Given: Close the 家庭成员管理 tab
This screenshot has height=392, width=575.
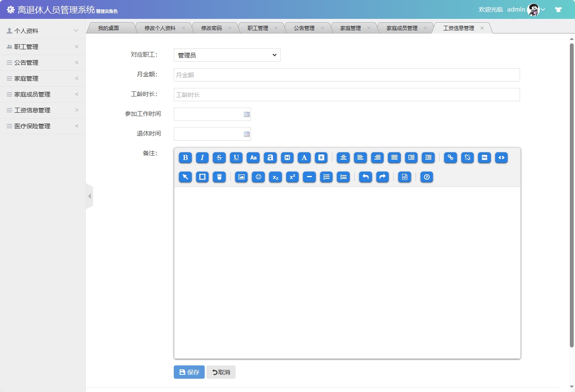Looking at the screenshot, I should [x=425, y=28].
